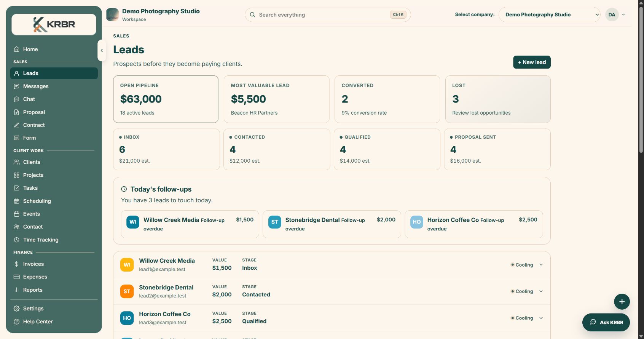Viewport: 644px width, 339px height.
Task: Click HO avatar in Horizon Coffee Co row
Action: point(127,318)
